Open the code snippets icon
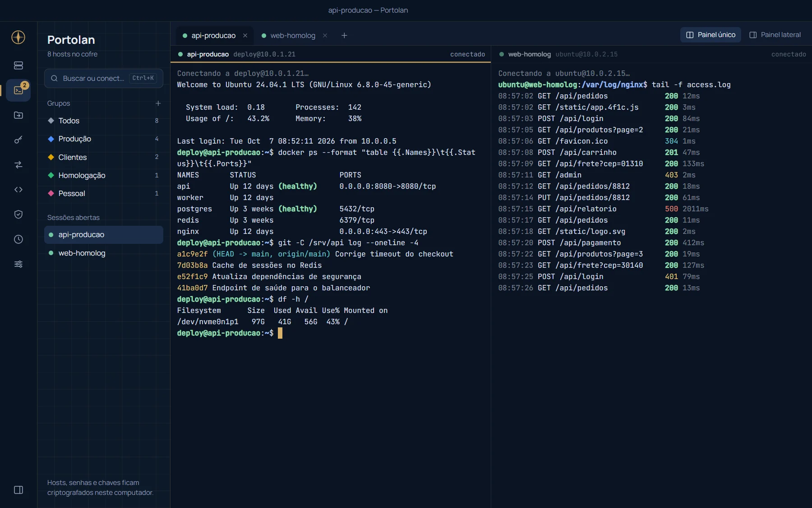Viewport: 812px width, 508px height. coord(18,190)
